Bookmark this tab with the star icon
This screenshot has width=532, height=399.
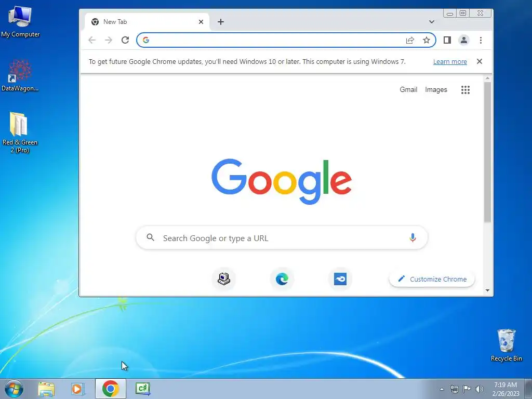[427, 40]
